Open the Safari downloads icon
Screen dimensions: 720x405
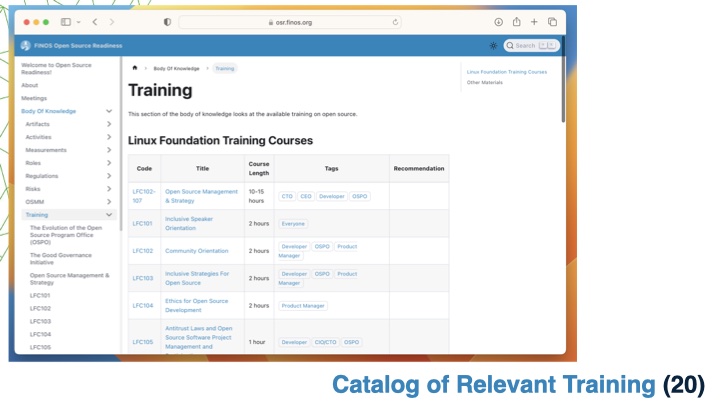click(x=498, y=22)
